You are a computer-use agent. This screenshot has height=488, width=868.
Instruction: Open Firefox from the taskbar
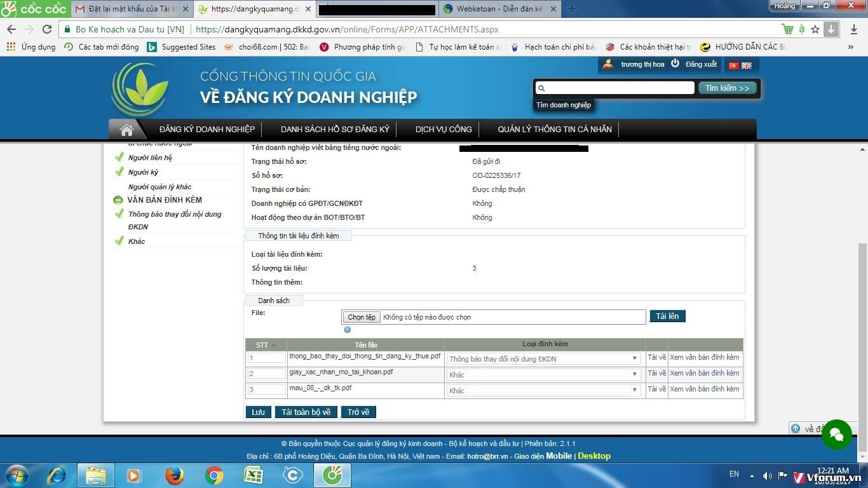[x=174, y=475]
